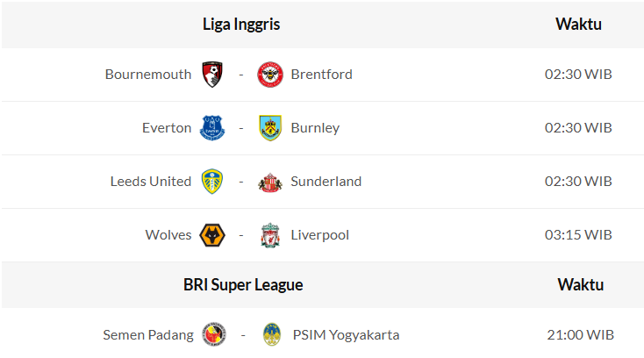Image resolution: width=644 pixels, height=358 pixels.
Task: Select the Semen Padang logo
Action: (x=214, y=334)
